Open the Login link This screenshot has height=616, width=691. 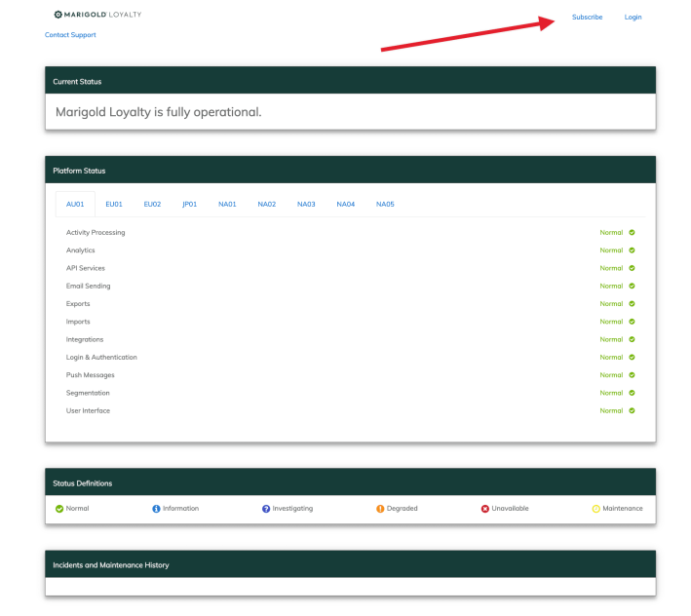tap(633, 18)
